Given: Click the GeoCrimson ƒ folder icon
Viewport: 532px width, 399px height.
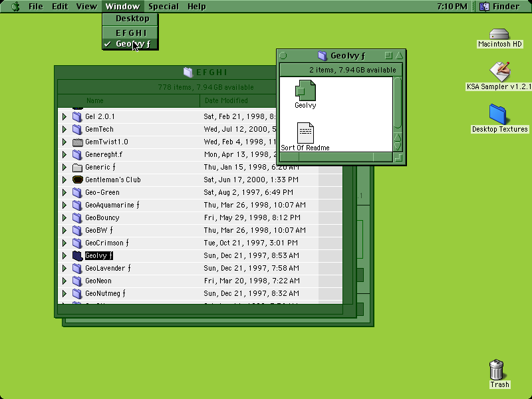Looking at the screenshot, I should point(77,243).
